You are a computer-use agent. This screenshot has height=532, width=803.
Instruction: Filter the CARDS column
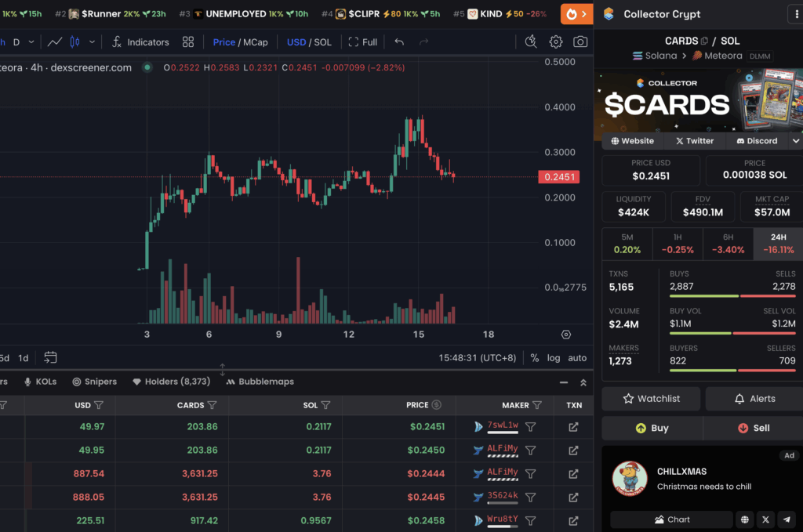[212, 405]
